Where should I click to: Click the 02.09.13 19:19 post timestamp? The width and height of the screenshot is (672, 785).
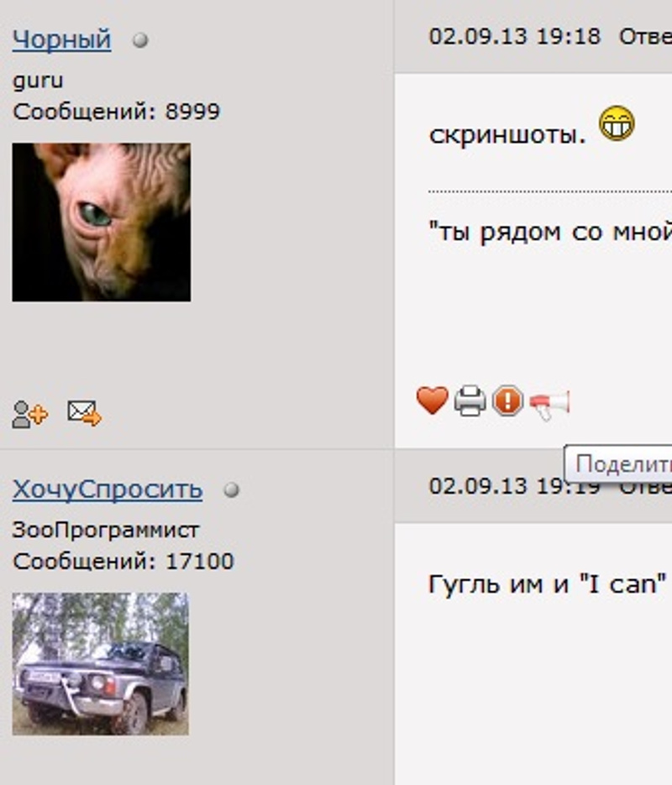tap(514, 486)
